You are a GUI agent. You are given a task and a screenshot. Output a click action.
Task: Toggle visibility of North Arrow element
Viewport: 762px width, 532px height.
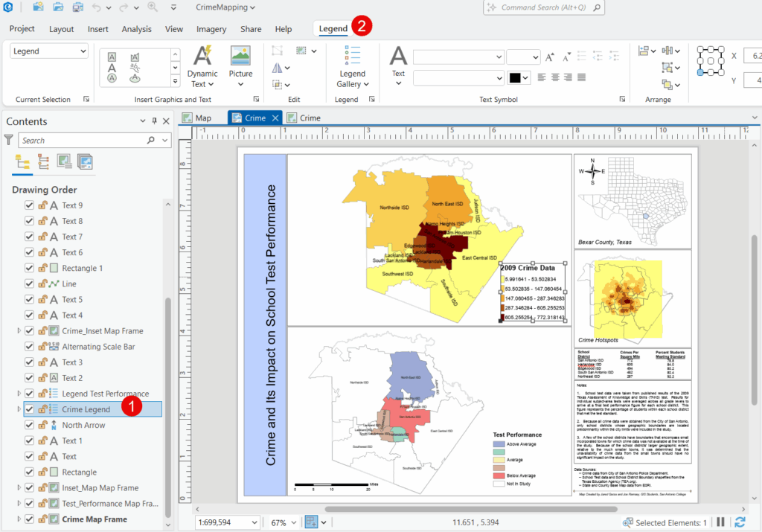click(30, 426)
